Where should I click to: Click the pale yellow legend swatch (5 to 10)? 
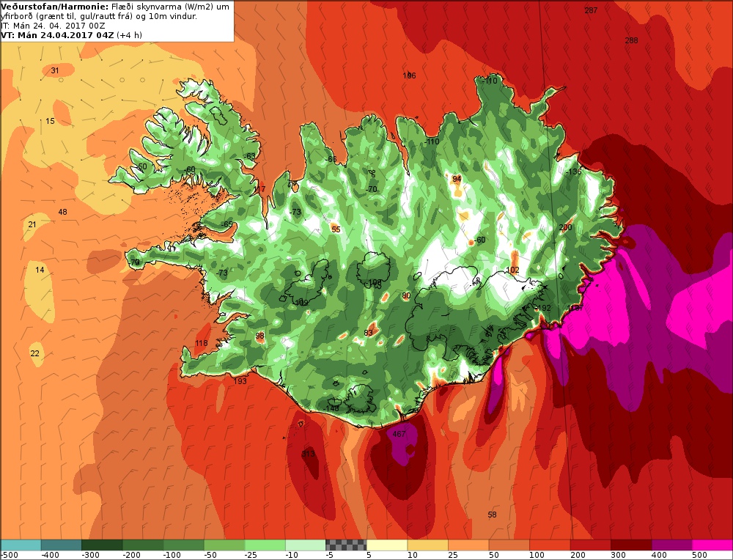tap(386, 545)
